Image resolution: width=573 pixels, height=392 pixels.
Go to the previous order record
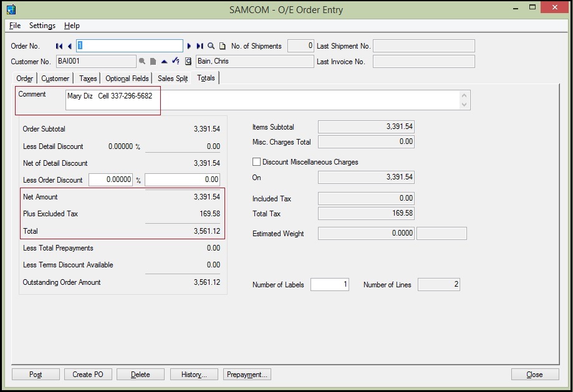pyautogui.click(x=69, y=46)
